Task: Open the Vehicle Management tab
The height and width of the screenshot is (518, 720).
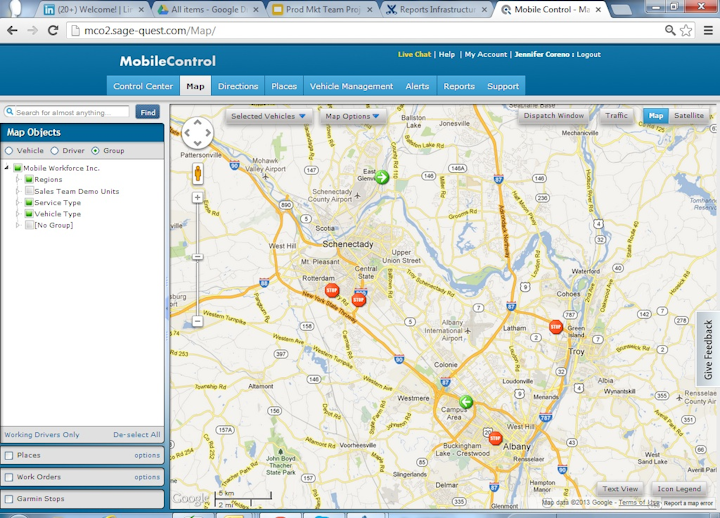Action: 351,86
